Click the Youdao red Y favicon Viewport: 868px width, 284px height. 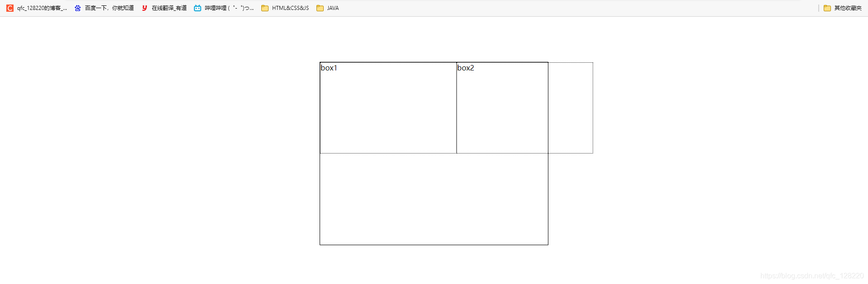click(145, 8)
